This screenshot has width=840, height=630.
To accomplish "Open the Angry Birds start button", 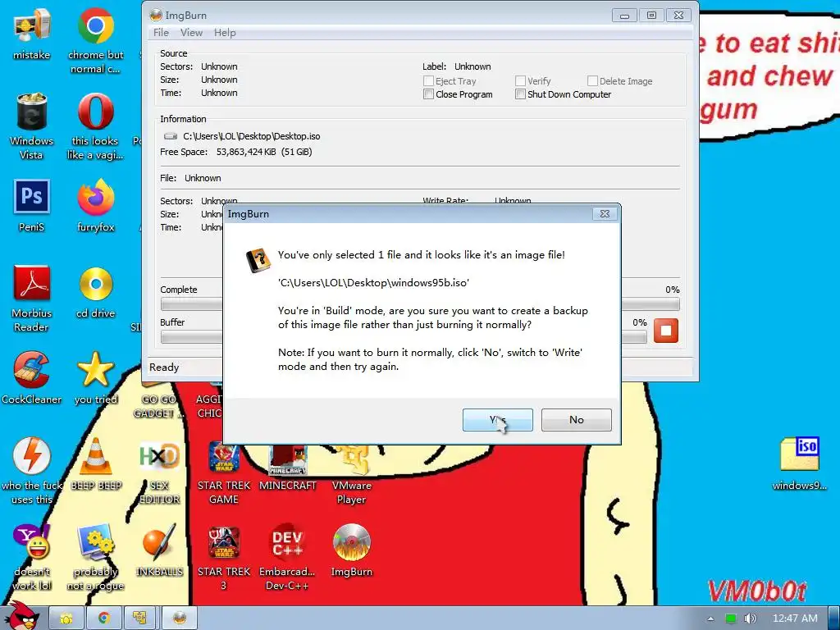I will pyautogui.click(x=22, y=617).
